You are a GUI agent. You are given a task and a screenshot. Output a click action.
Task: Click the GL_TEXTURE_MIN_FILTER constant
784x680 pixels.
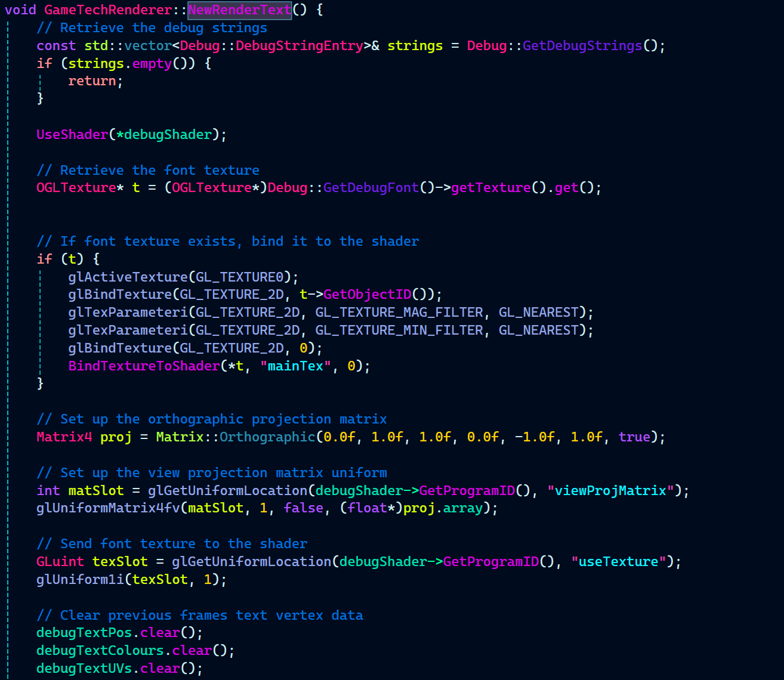(x=399, y=330)
